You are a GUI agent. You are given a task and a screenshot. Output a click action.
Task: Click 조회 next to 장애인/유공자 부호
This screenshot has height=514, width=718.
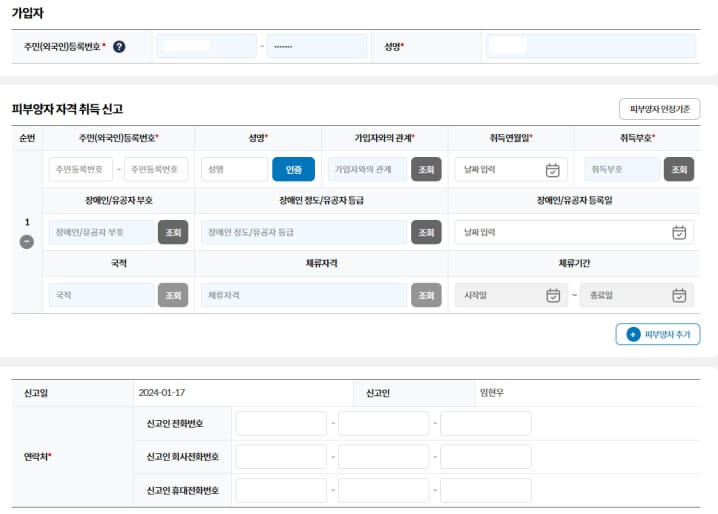pos(173,232)
